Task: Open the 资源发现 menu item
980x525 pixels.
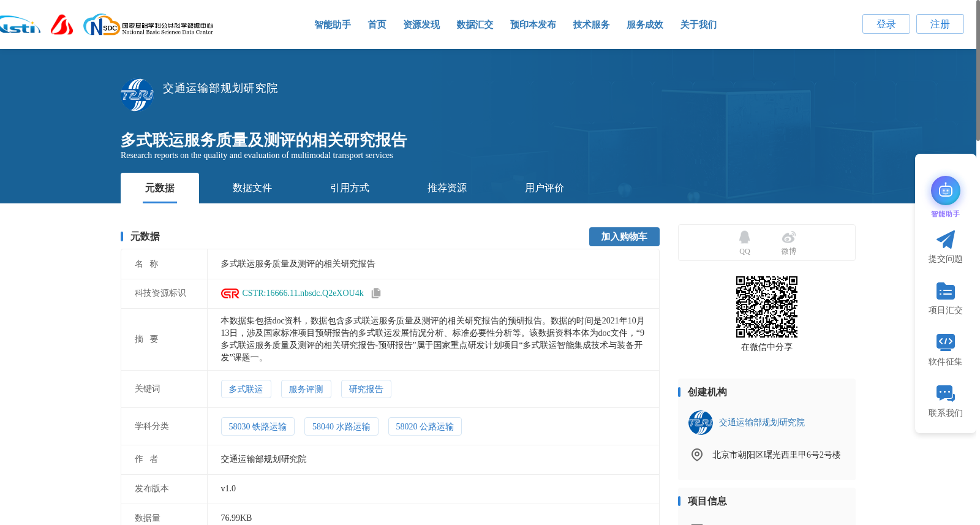Action: [421, 25]
